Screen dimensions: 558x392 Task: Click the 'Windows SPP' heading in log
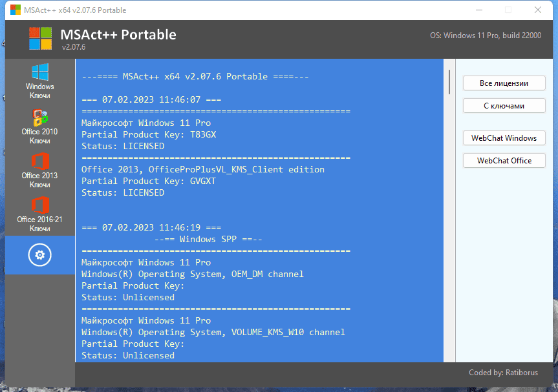click(x=208, y=239)
